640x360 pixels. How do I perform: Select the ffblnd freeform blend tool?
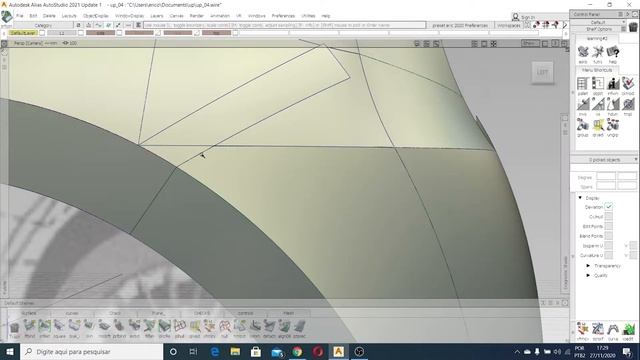click(30, 328)
